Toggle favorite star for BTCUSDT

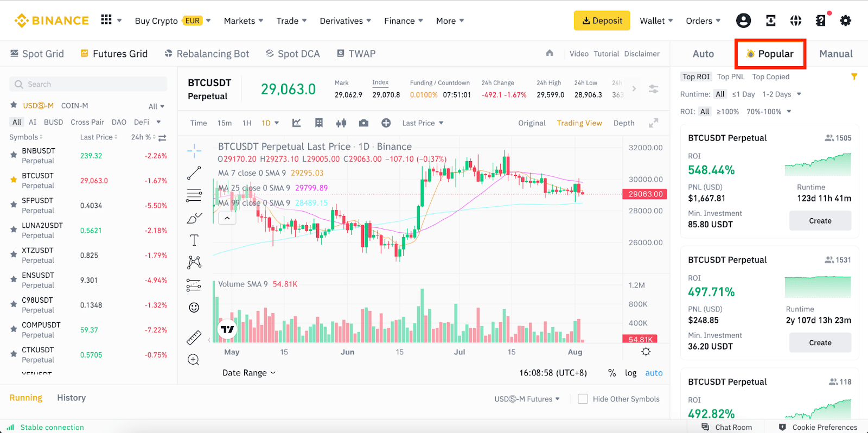14,180
